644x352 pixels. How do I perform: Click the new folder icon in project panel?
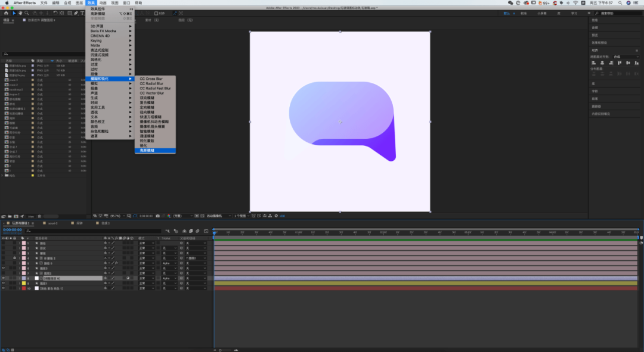10,216
